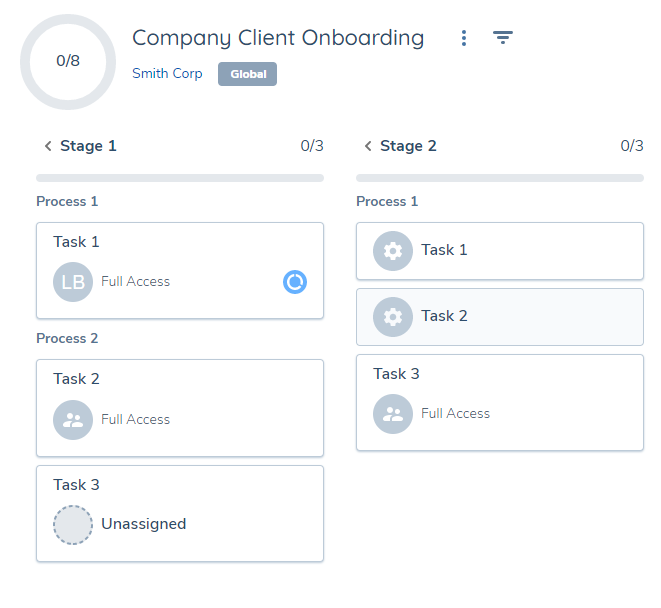Click the group avatar on Stage 2 Task 3
The width and height of the screenshot is (661, 608).
pos(393,414)
